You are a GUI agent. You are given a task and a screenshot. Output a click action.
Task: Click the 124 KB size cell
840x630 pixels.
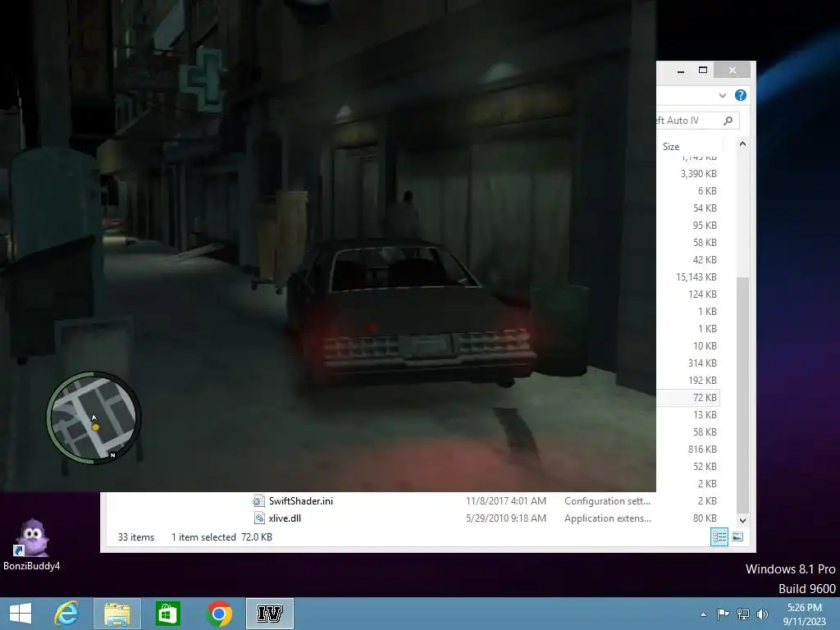click(702, 294)
